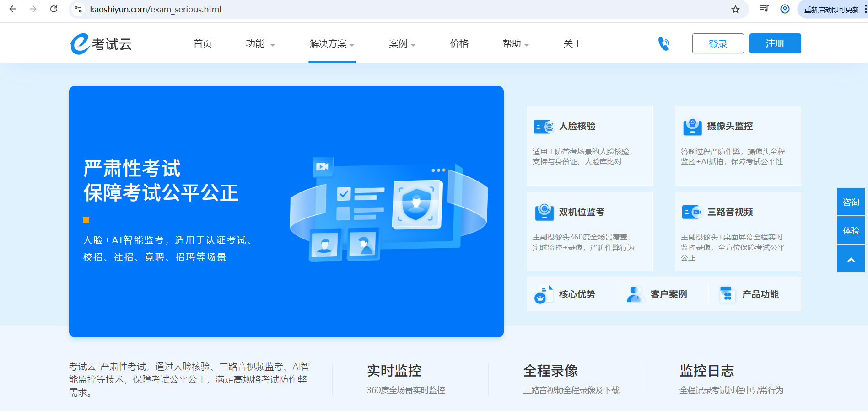Open the 案例 dropdown menu
This screenshot has width=868, height=415.
point(402,44)
